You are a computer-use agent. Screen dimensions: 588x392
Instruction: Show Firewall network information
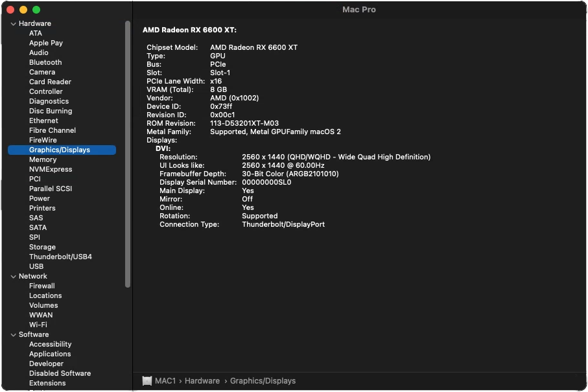click(42, 286)
